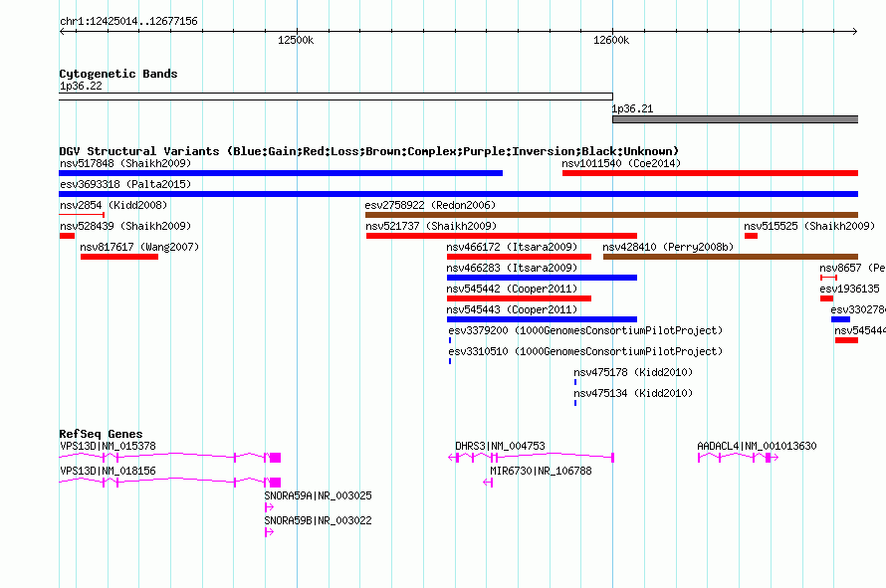This screenshot has width=886, height=588.
Task: Click the ruler's right arrow end
Action: 855,31
